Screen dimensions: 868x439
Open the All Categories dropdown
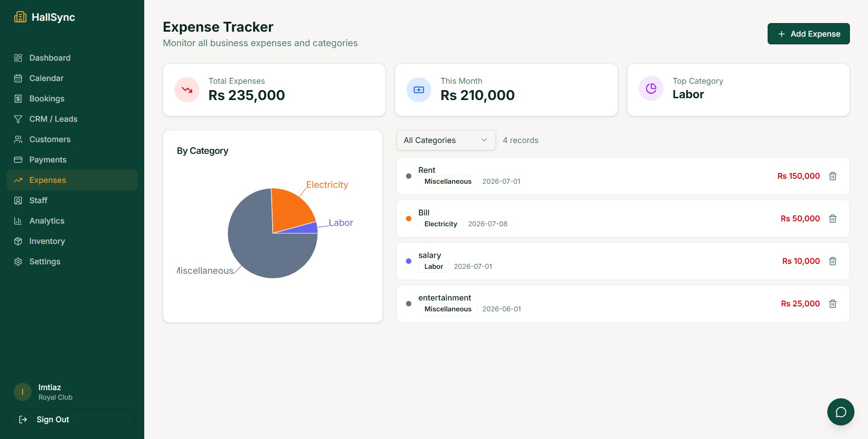point(446,140)
